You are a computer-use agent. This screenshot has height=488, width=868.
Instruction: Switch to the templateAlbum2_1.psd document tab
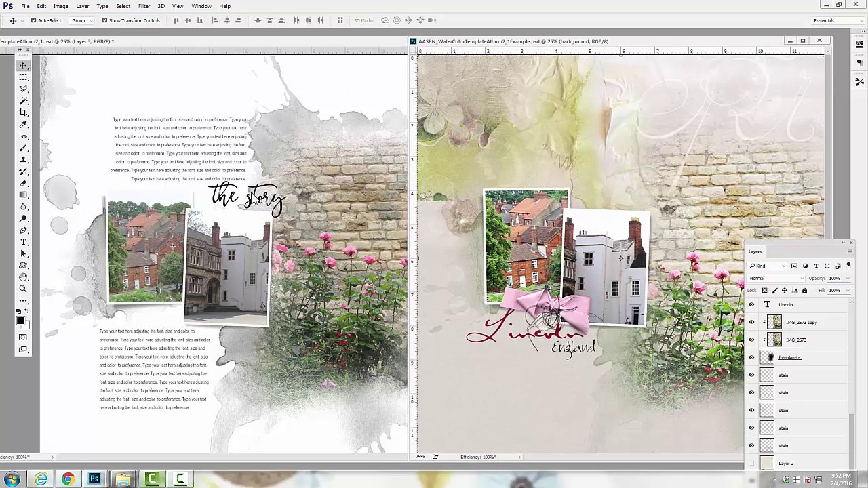(x=57, y=41)
